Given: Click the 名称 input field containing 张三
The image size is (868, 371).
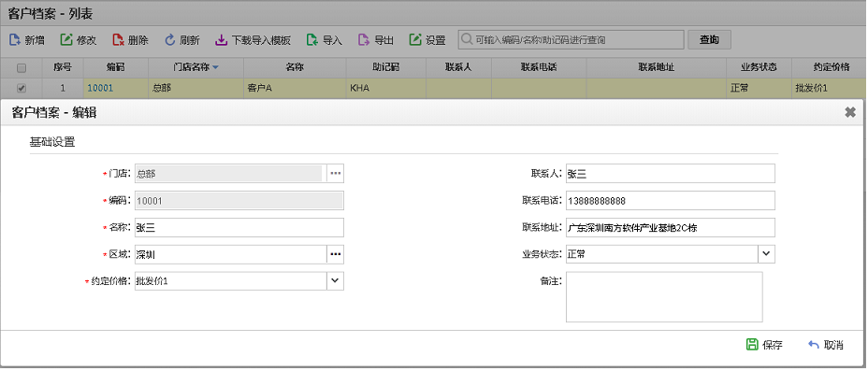Looking at the screenshot, I should pyautogui.click(x=239, y=227).
